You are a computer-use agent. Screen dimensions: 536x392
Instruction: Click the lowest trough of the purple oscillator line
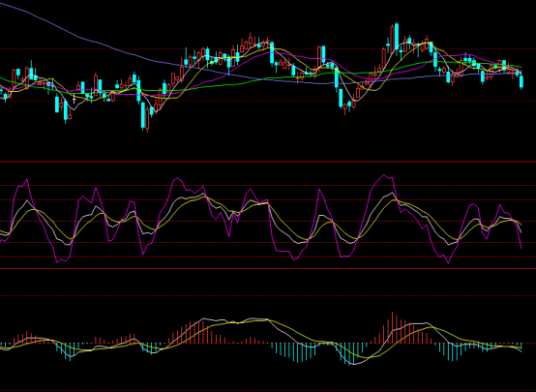click(449, 262)
